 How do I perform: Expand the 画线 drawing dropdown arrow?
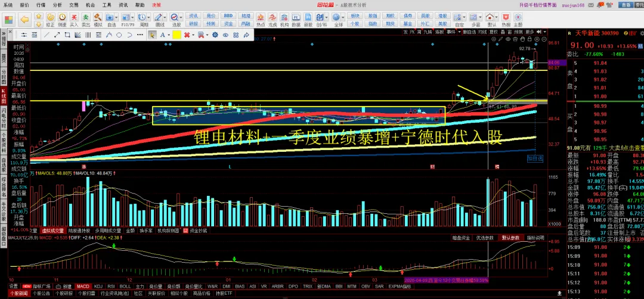point(165,17)
